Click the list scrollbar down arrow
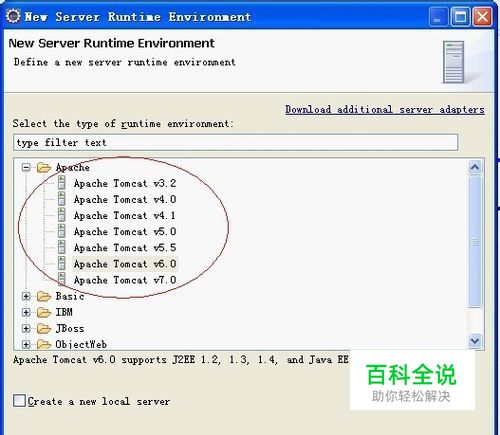The height and width of the screenshot is (435, 500). 475,341
